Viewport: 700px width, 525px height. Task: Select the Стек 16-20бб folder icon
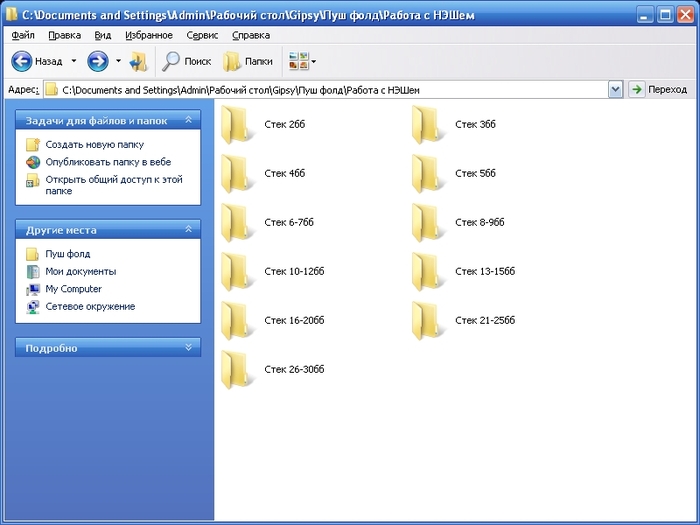click(x=237, y=321)
